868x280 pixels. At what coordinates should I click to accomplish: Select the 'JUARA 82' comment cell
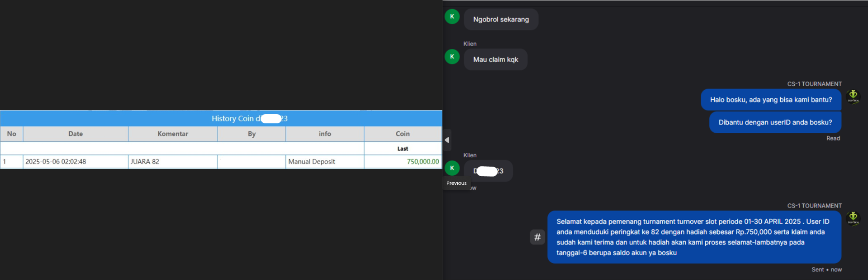(173, 162)
